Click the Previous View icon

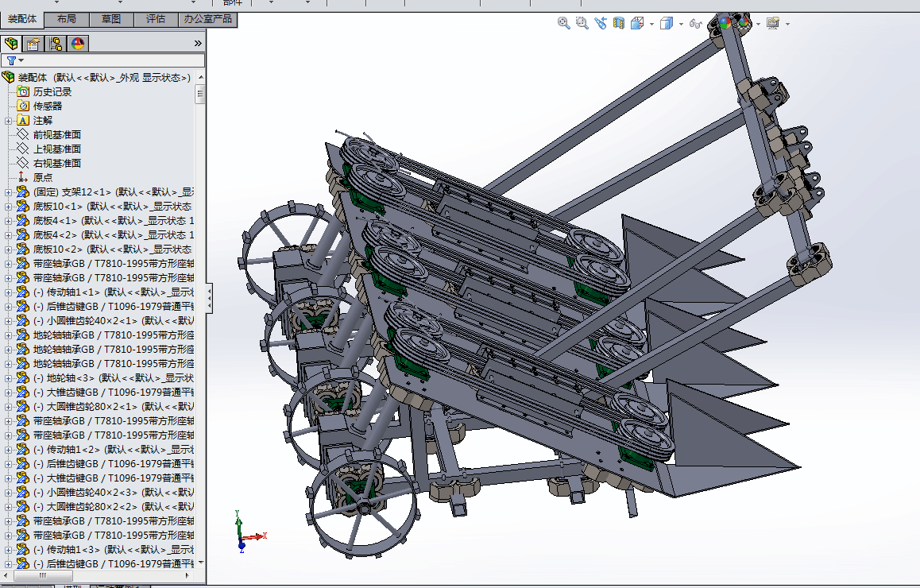click(600, 24)
